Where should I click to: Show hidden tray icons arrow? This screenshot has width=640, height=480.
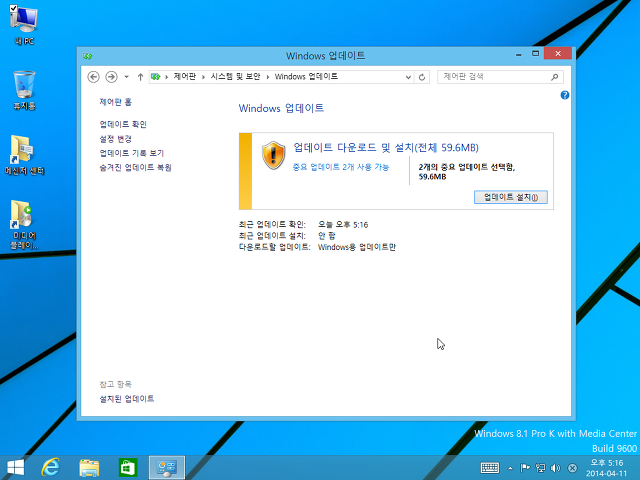[x=510, y=468]
